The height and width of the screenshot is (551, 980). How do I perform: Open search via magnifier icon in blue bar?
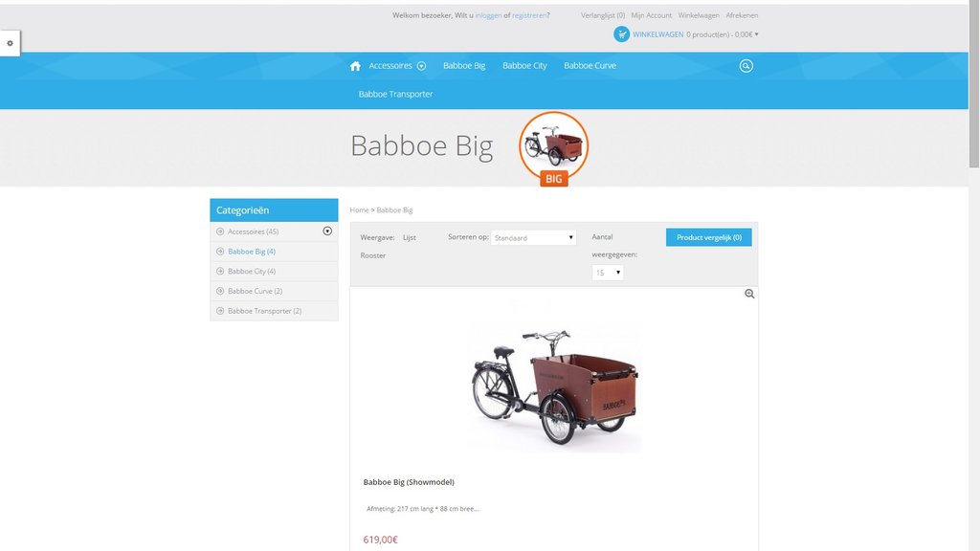pos(746,66)
